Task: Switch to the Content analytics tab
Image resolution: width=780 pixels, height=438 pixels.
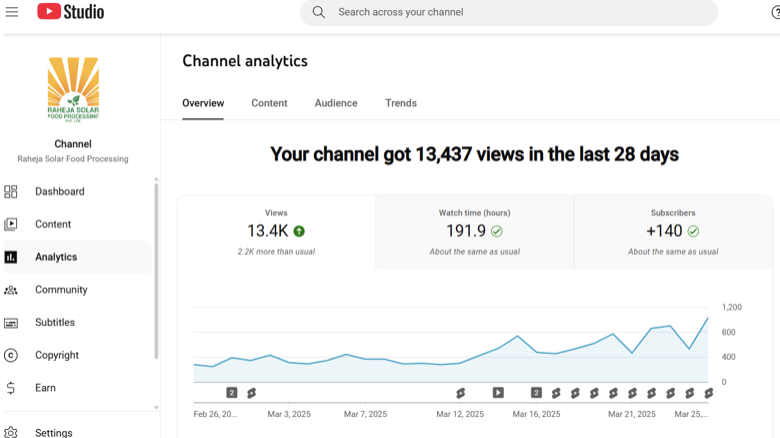Action: [x=269, y=103]
